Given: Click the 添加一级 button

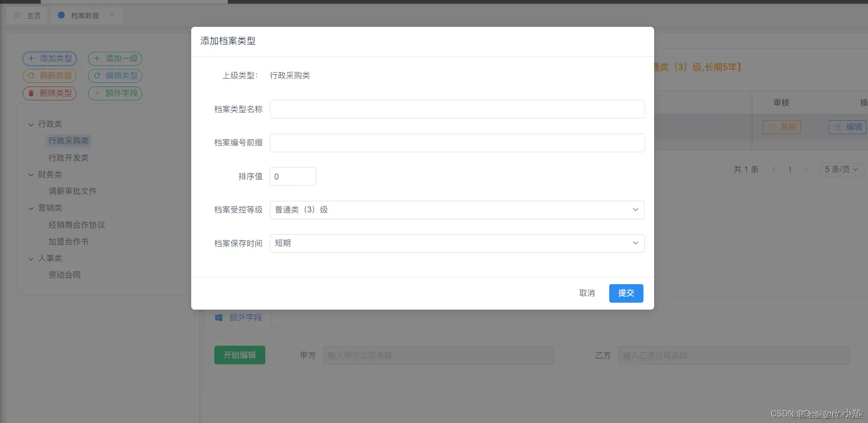Looking at the screenshot, I should [x=115, y=59].
